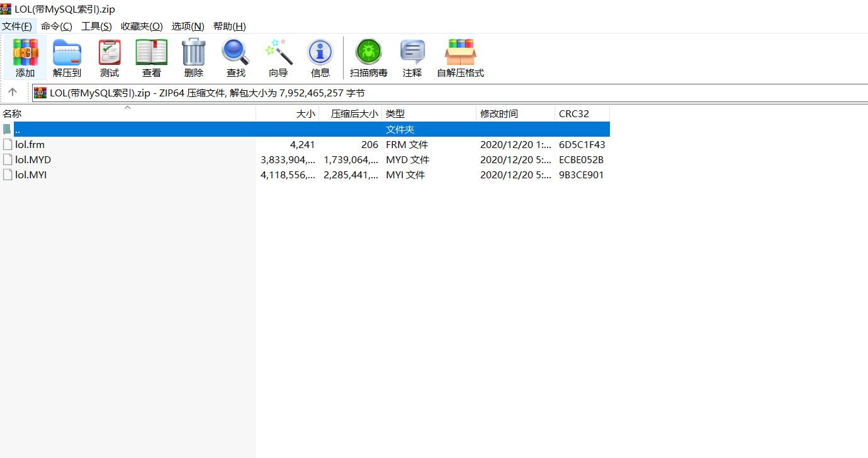
Task: Show archive 信息 (Info) icon
Action: point(320,53)
